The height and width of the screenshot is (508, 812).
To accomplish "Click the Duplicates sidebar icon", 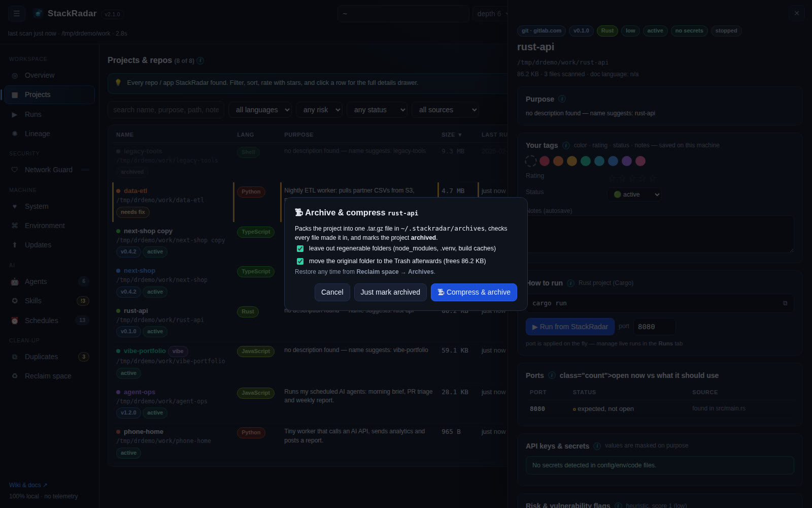I will point(15,357).
